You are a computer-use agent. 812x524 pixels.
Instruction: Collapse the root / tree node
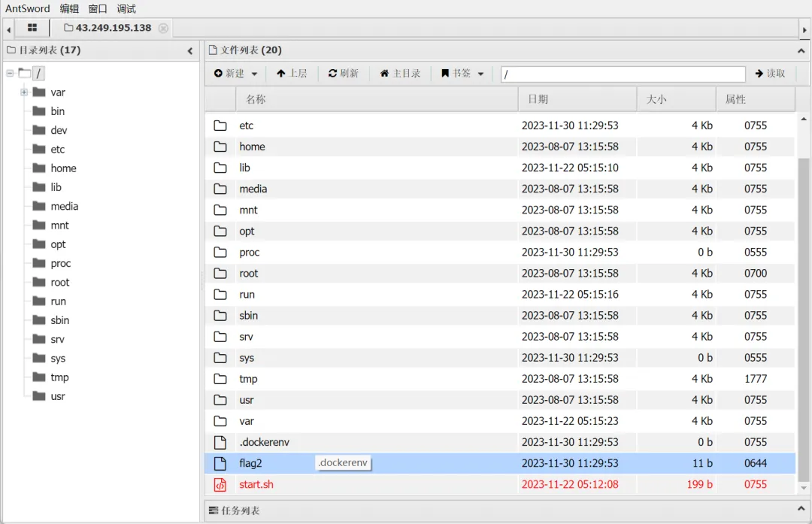pos(10,73)
